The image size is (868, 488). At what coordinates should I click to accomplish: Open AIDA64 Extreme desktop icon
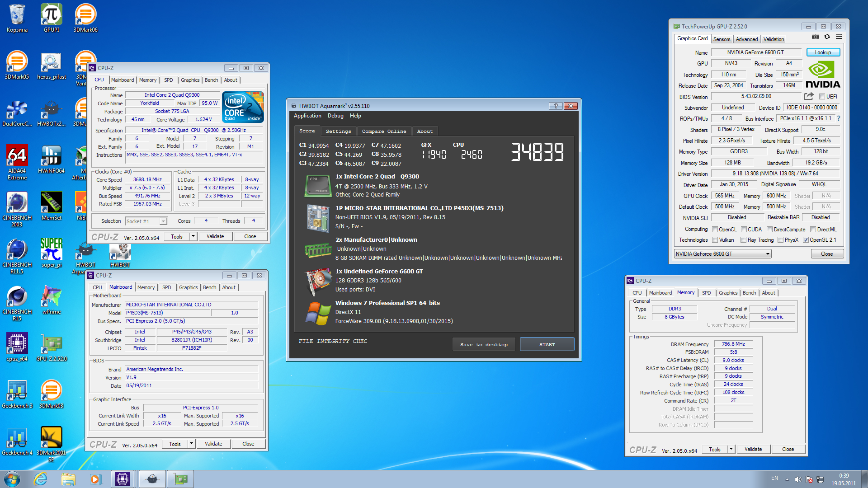[x=17, y=162]
